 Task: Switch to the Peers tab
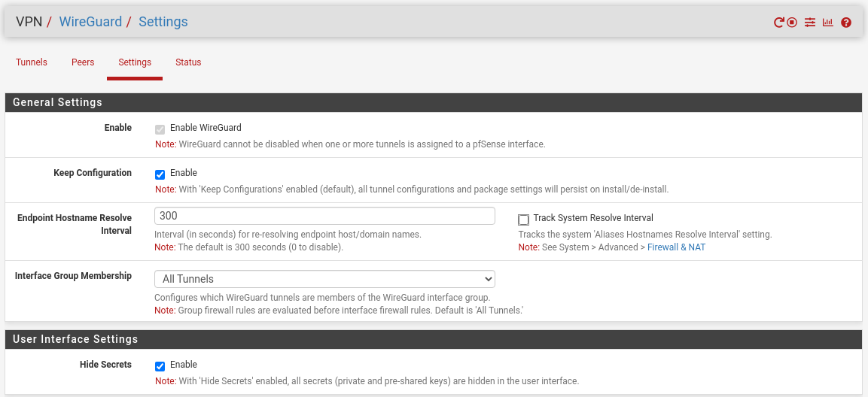point(83,62)
